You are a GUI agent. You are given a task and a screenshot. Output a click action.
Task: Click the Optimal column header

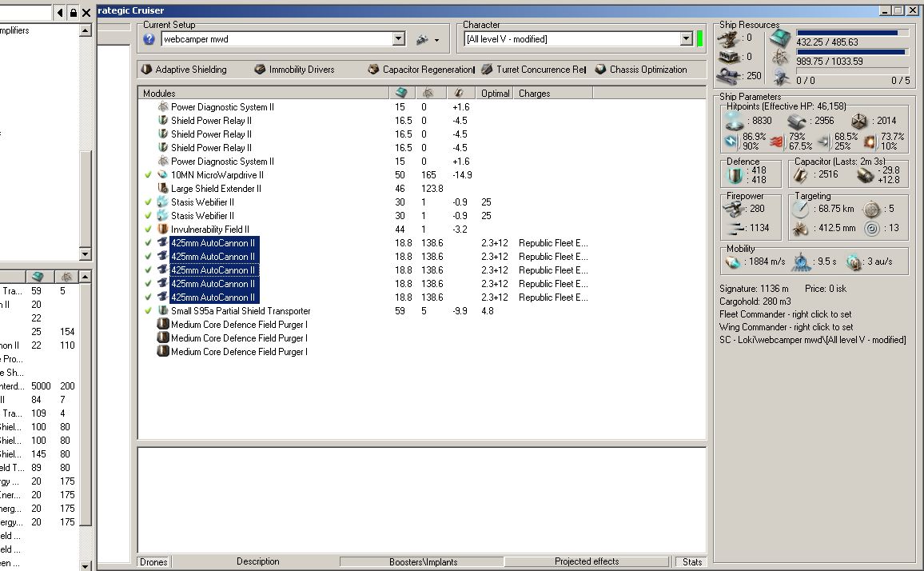495,94
